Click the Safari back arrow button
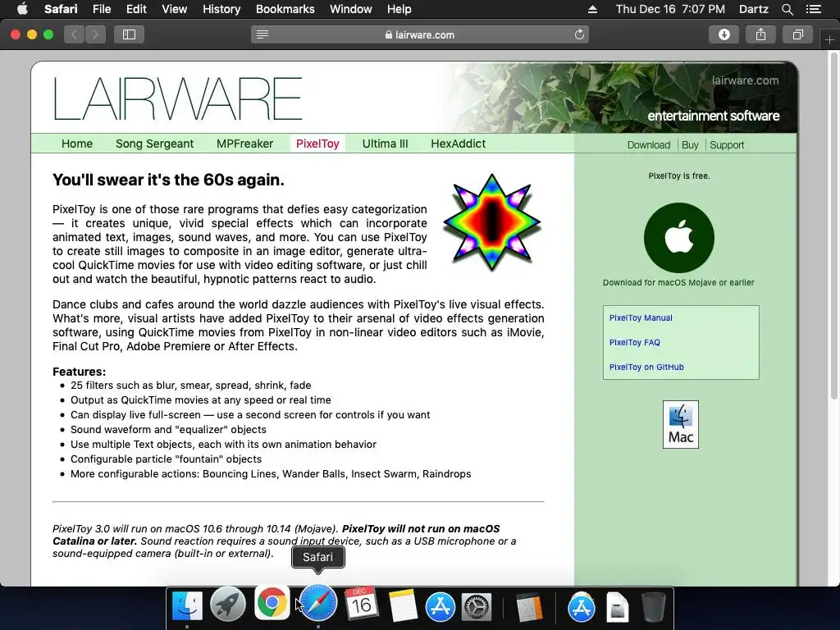The width and height of the screenshot is (840, 630). point(75,34)
